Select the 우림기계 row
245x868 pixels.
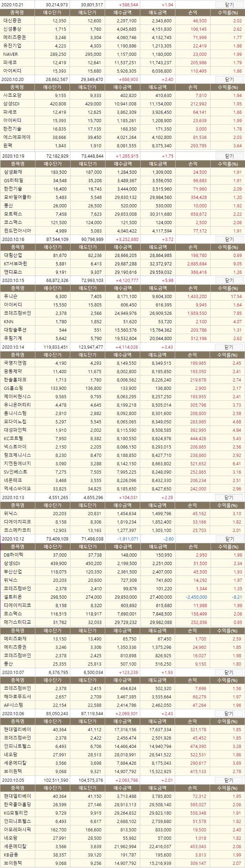tap(122, 338)
